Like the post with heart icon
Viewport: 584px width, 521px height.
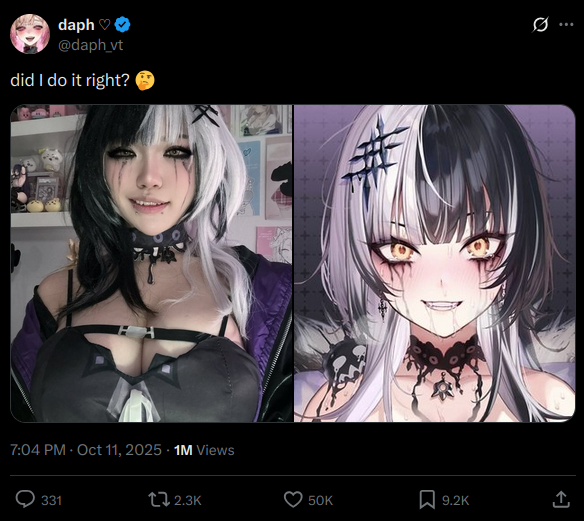293,500
